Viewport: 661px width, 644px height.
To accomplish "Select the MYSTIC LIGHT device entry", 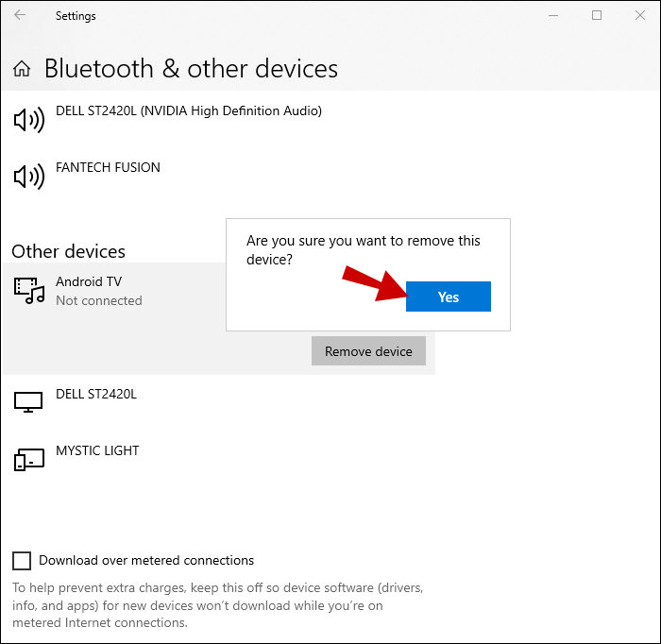I will 97,451.
